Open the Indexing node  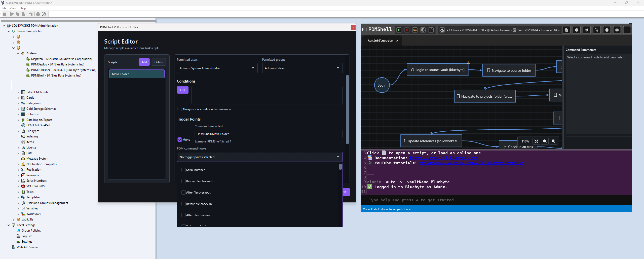pyautogui.click(x=32, y=136)
